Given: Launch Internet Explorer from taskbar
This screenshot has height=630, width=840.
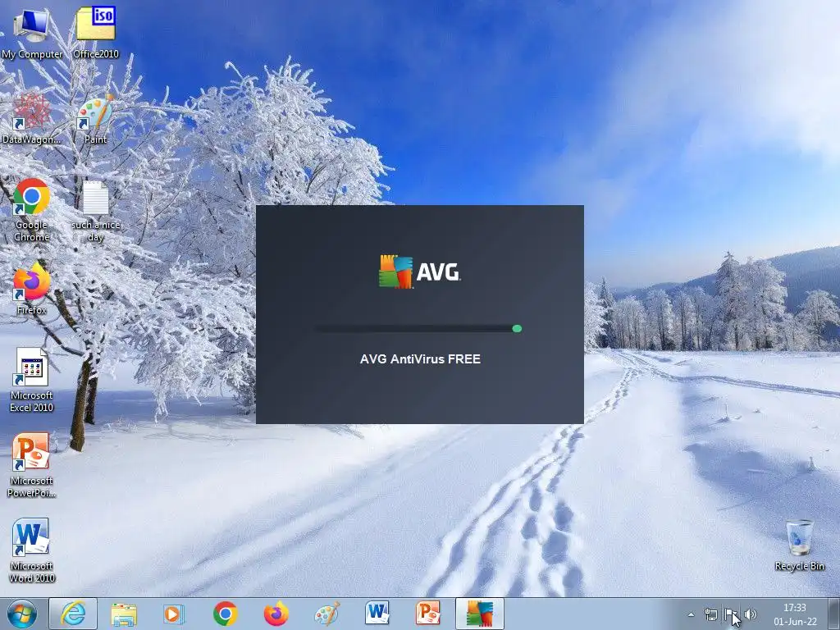Looking at the screenshot, I should [x=73, y=614].
